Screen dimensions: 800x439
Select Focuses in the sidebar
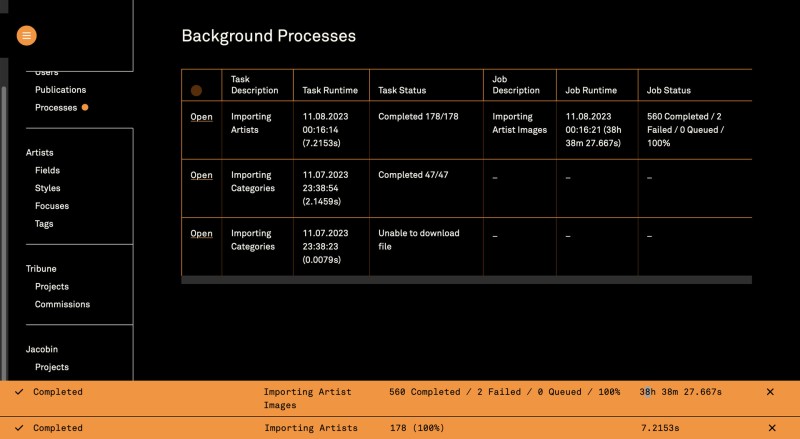coord(52,206)
